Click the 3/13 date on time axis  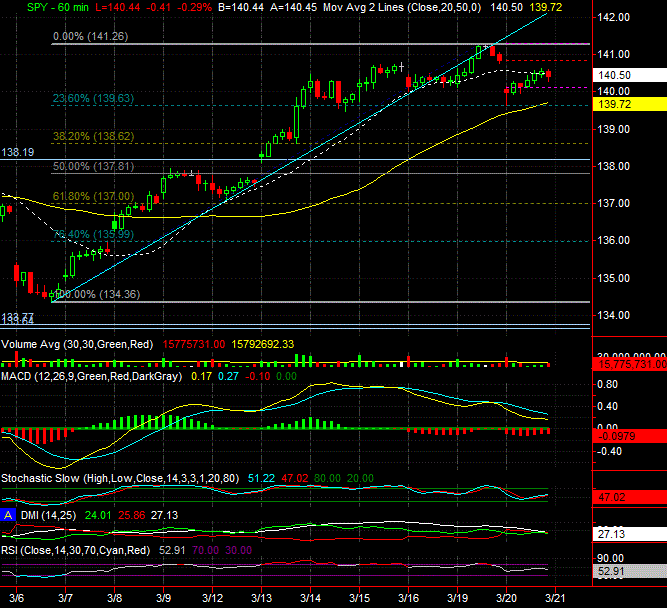point(261,598)
